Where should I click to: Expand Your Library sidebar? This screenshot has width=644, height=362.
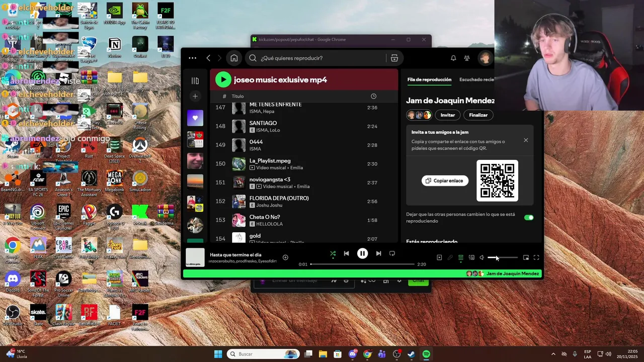(x=195, y=80)
